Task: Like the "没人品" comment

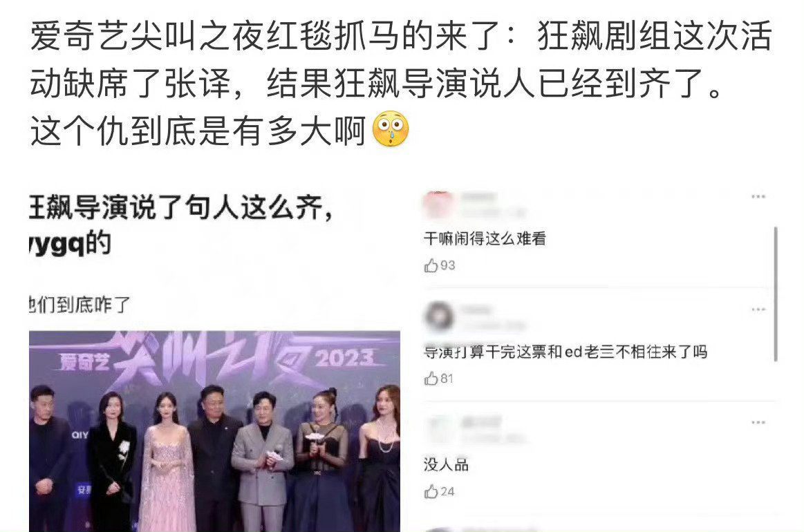Action: (431, 491)
